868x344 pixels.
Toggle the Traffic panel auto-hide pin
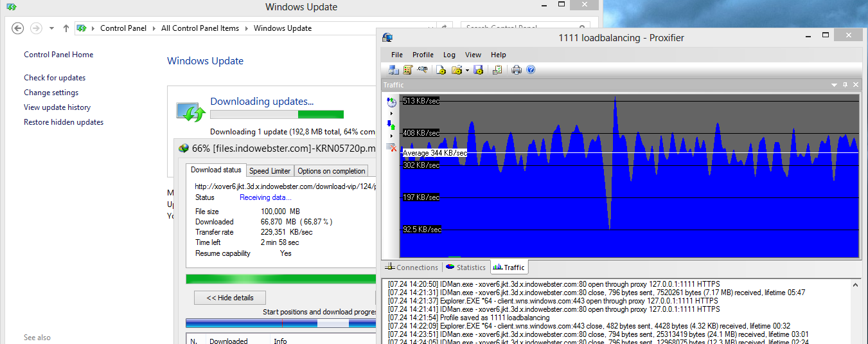[845, 85]
